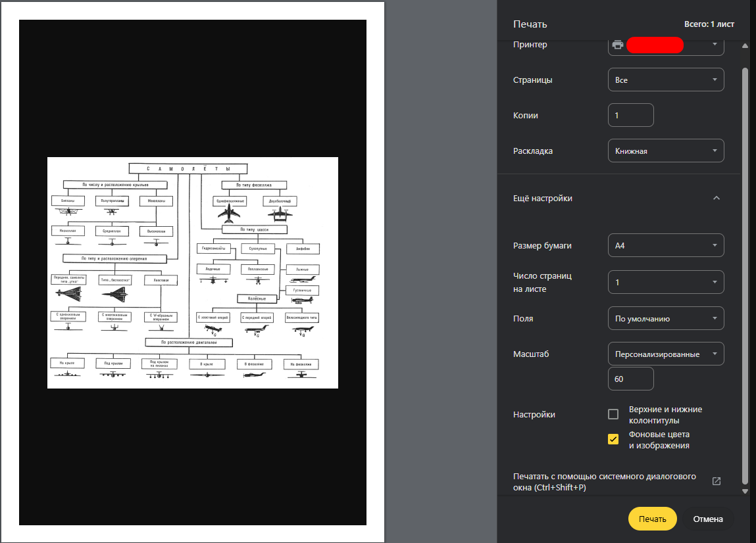Click the aircraft classification diagram in preview
This screenshot has height=543, width=756.
pos(192,273)
